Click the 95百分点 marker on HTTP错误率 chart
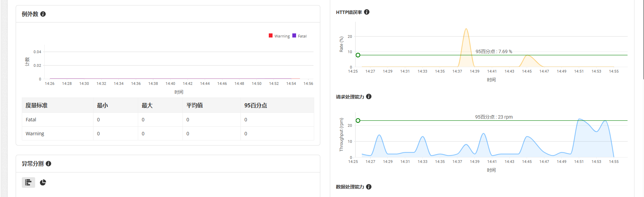 pos(358,55)
